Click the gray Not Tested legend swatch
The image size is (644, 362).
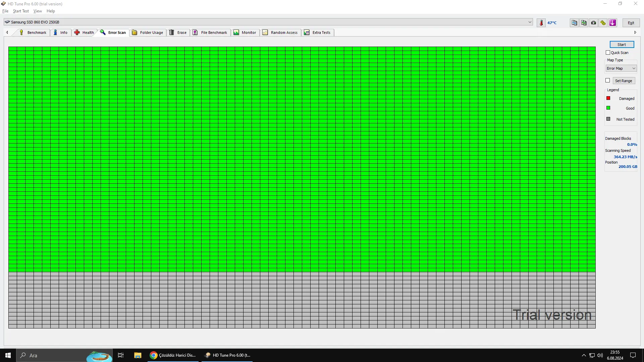click(x=608, y=119)
